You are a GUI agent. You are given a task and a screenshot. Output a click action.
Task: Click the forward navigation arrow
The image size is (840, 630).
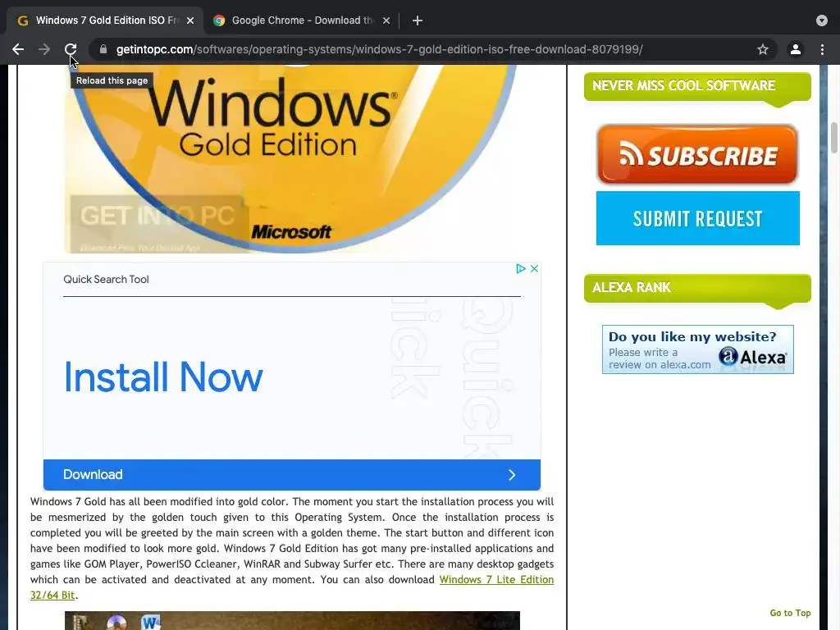(x=44, y=49)
